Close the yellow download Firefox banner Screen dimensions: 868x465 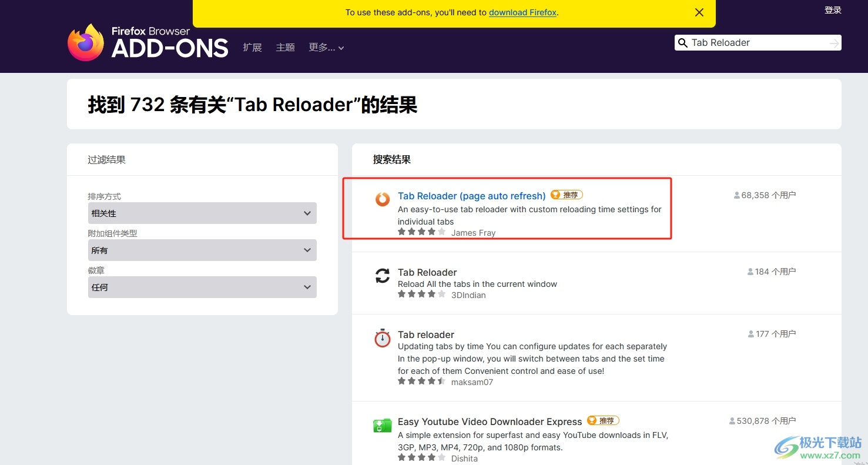[x=699, y=12]
